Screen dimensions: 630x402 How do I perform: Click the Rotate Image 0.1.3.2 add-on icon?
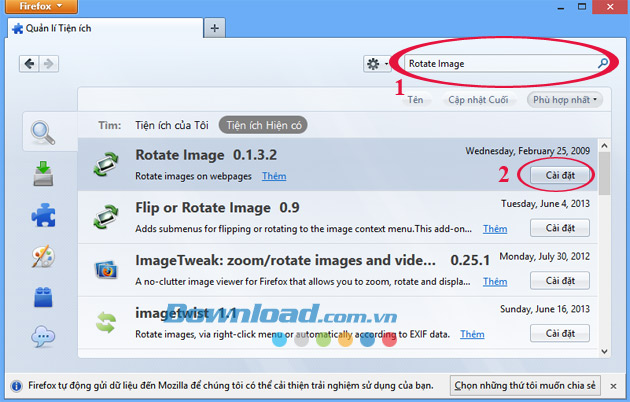point(106,165)
